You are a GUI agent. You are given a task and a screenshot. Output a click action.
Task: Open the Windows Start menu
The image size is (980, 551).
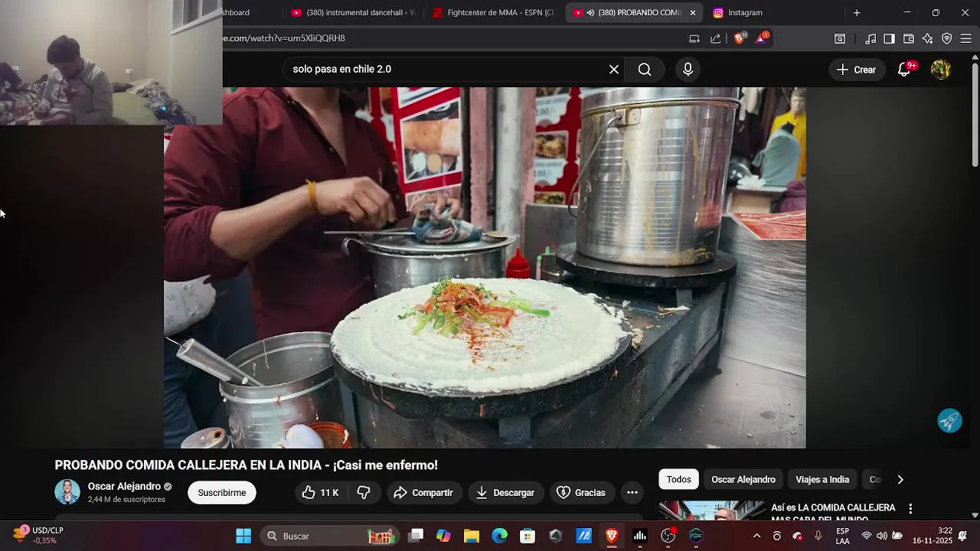(x=243, y=536)
